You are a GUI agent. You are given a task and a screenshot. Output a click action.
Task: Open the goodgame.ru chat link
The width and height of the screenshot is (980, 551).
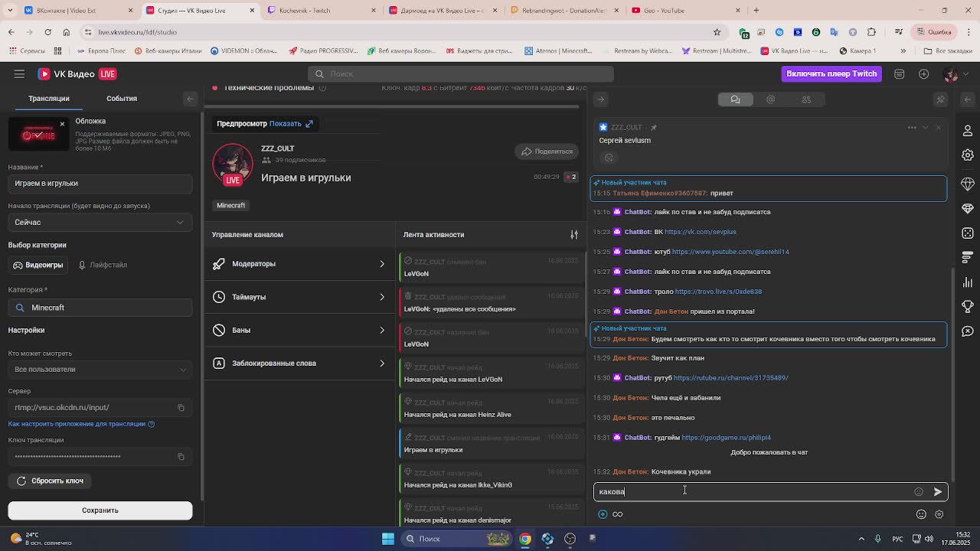[726, 438]
